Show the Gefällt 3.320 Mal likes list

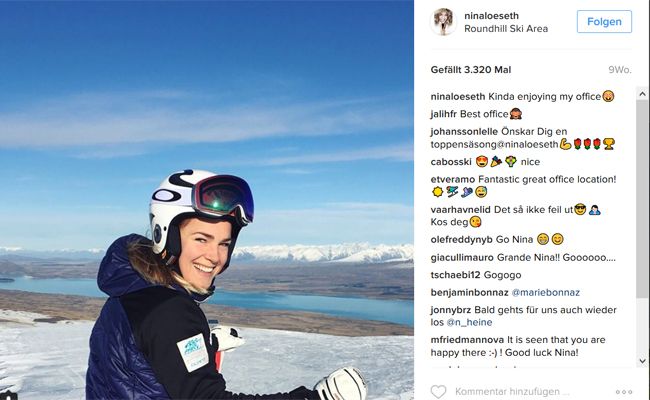point(471,70)
